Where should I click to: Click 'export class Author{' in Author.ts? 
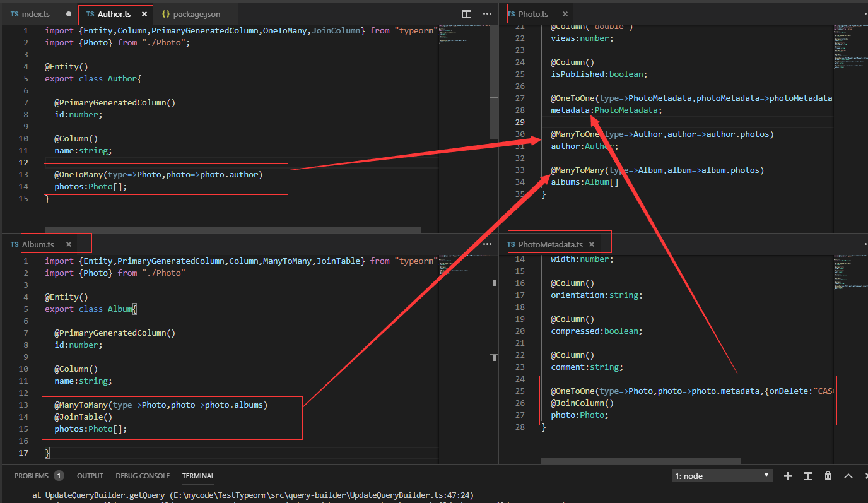coord(93,79)
